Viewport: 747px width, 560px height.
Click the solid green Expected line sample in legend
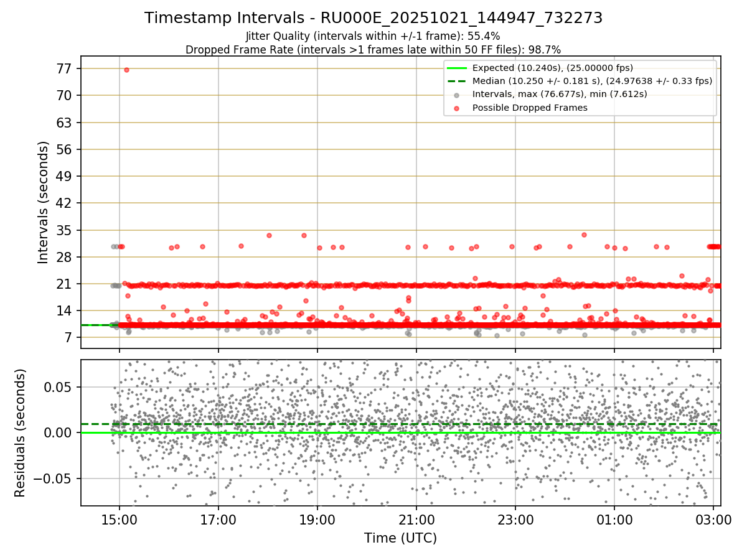tap(457, 68)
